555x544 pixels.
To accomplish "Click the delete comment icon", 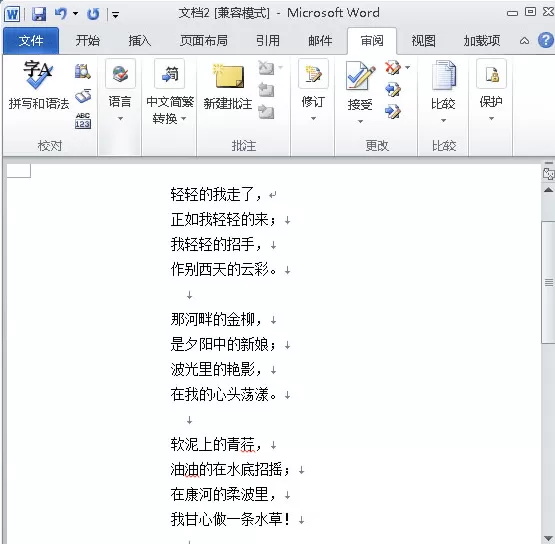I will click(266, 68).
